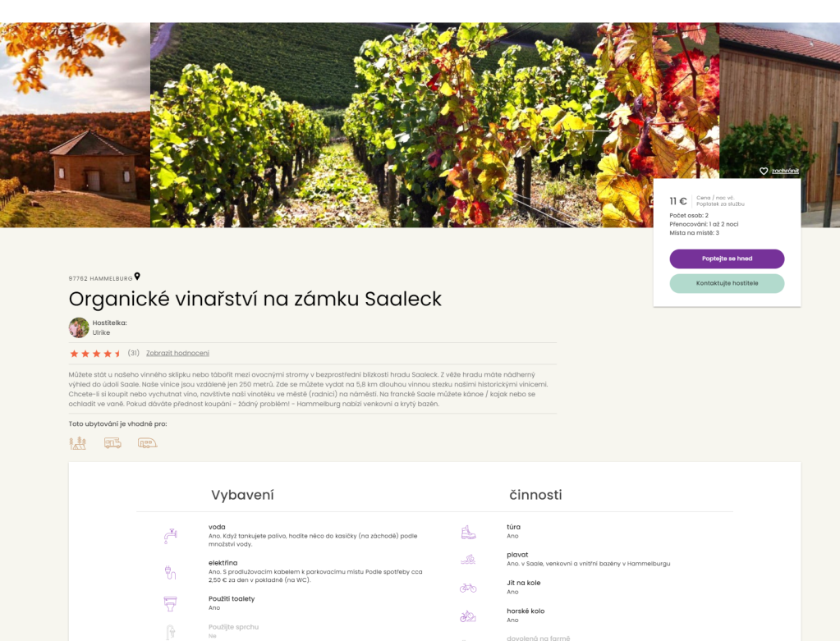840x641 pixels.
Task: Click the water tap icon beside voda
Action: [170, 535]
